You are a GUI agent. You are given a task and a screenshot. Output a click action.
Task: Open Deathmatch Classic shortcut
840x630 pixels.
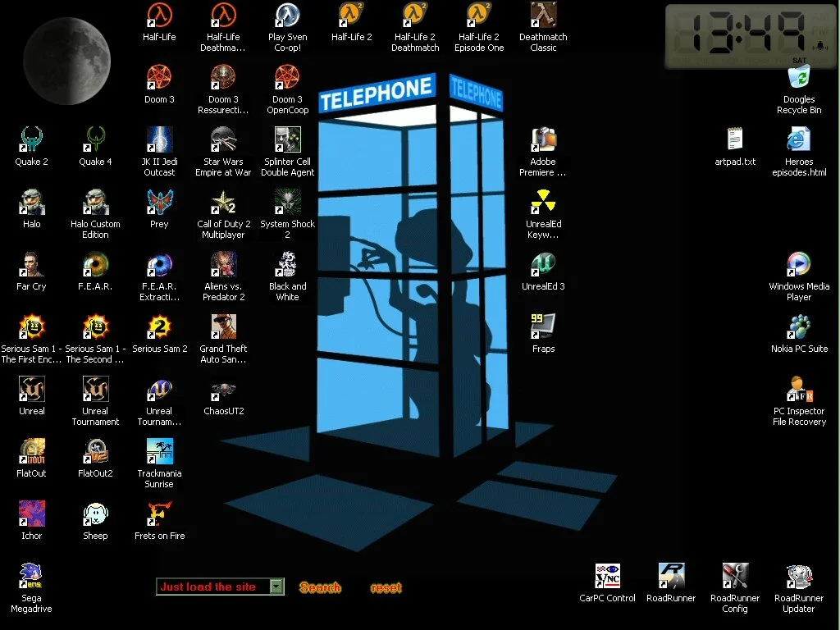[543, 16]
